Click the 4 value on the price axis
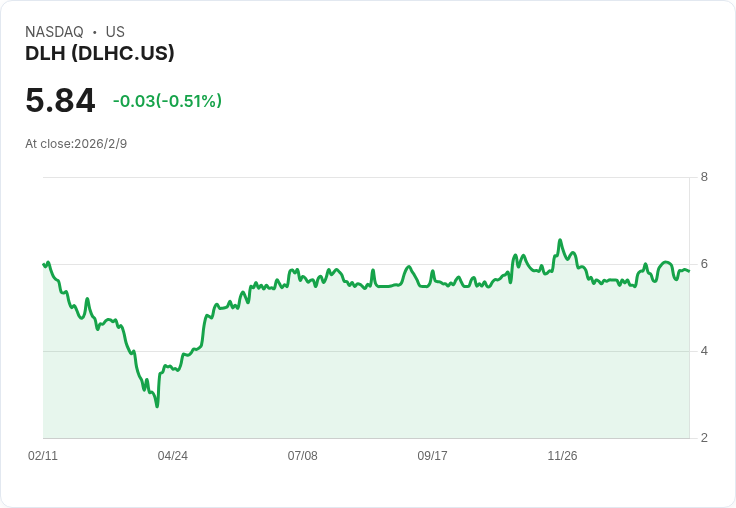 point(704,351)
